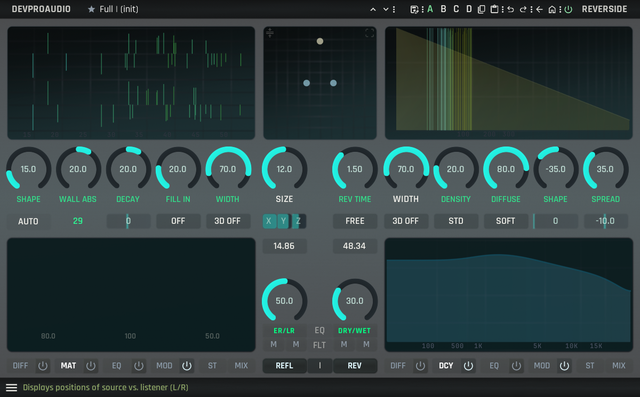Viewport: 640px width, 397px height.
Task: Click the ER/LR label button
Action: 284,330
